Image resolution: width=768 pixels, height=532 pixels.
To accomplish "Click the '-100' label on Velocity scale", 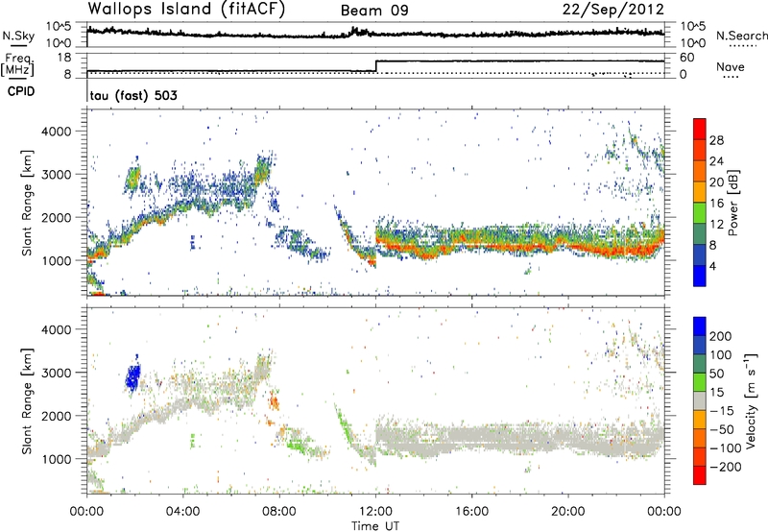I will click(726, 448).
